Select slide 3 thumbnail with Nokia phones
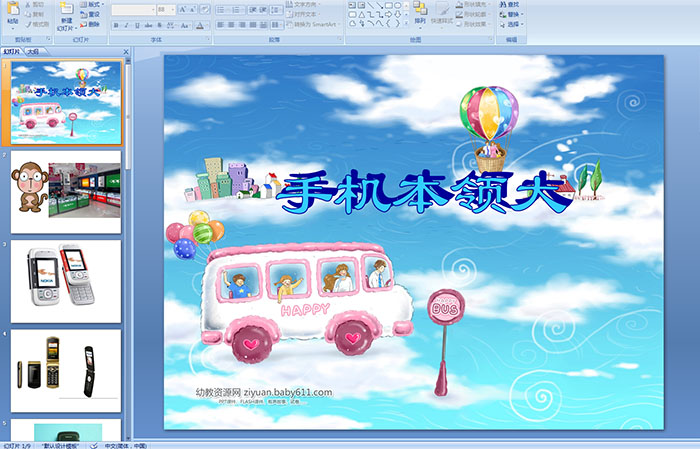Image resolution: width=700 pixels, height=449 pixels. (x=66, y=281)
